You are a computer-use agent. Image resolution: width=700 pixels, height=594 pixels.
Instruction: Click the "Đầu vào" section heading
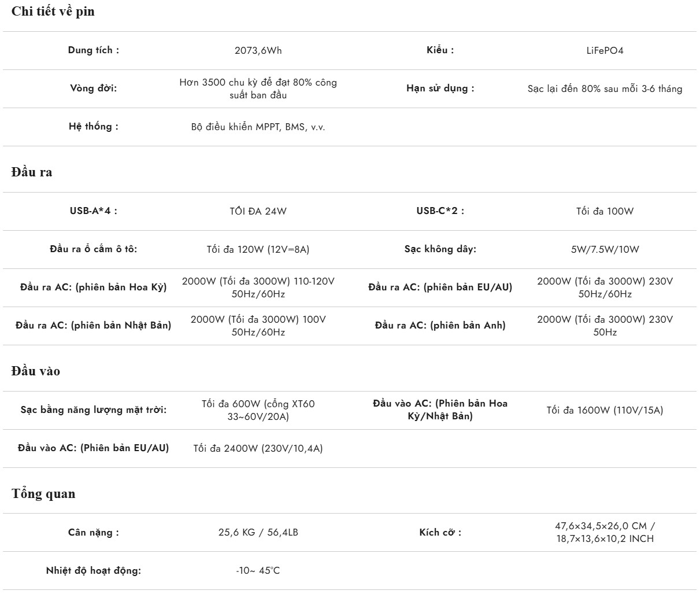[35, 371]
